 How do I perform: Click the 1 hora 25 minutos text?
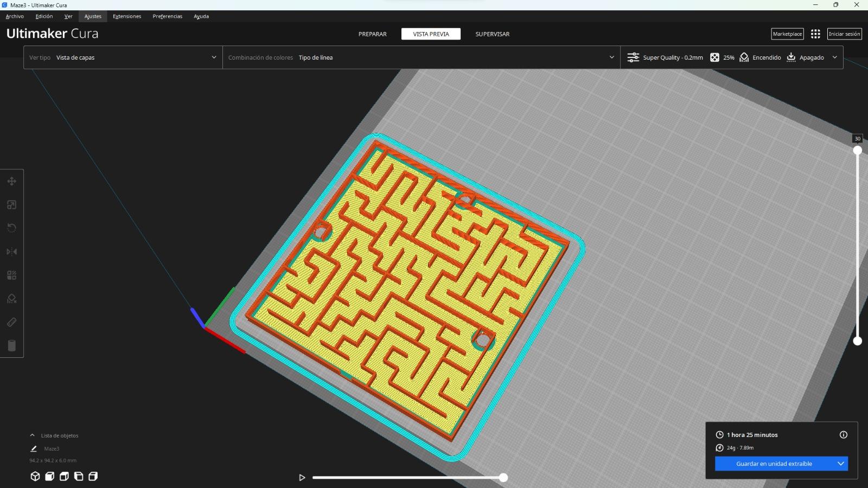(752, 434)
